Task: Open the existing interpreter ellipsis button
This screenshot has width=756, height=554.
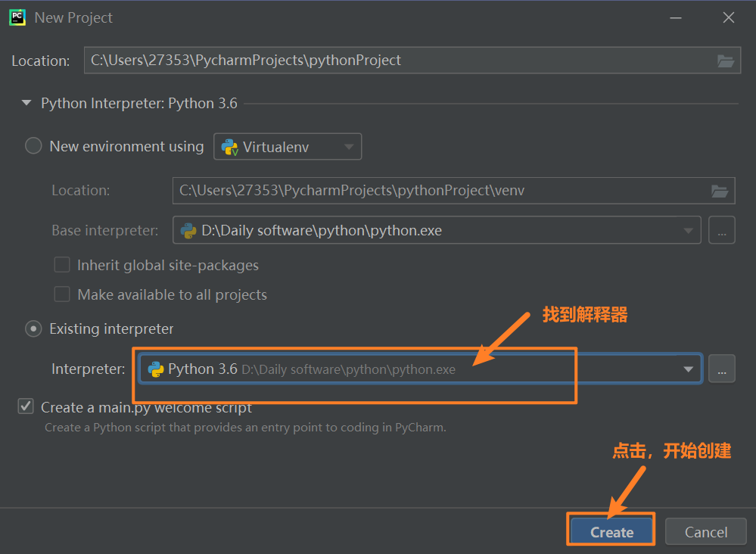Action: 722,369
